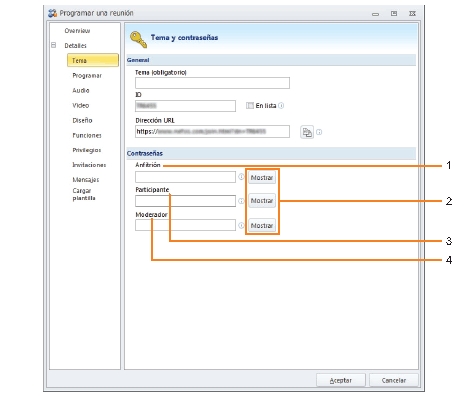This screenshot has width=468, height=397.
Task: Show the Anfitrión password with Mostrar
Action: 262,178
